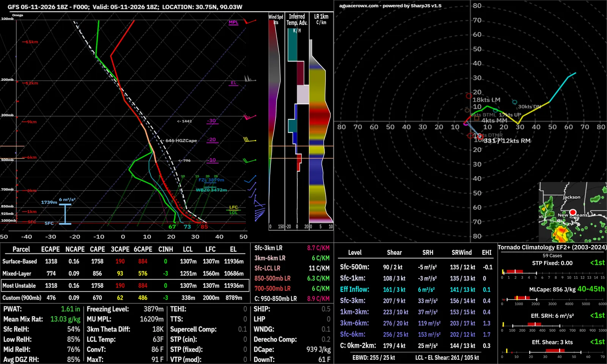
Task: Click the red location dot on radar map
Action: click(573, 212)
